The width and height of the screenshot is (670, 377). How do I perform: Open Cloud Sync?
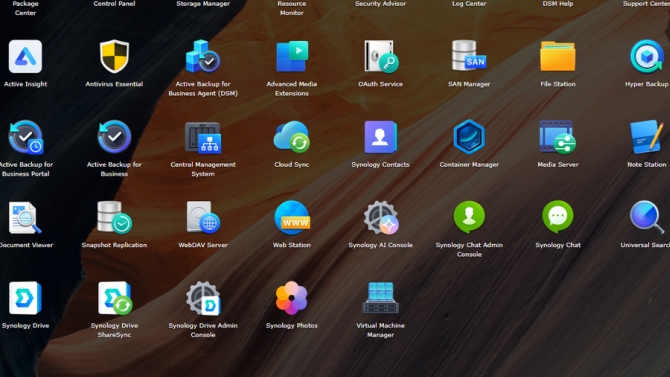pyautogui.click(x=292, y=137)
